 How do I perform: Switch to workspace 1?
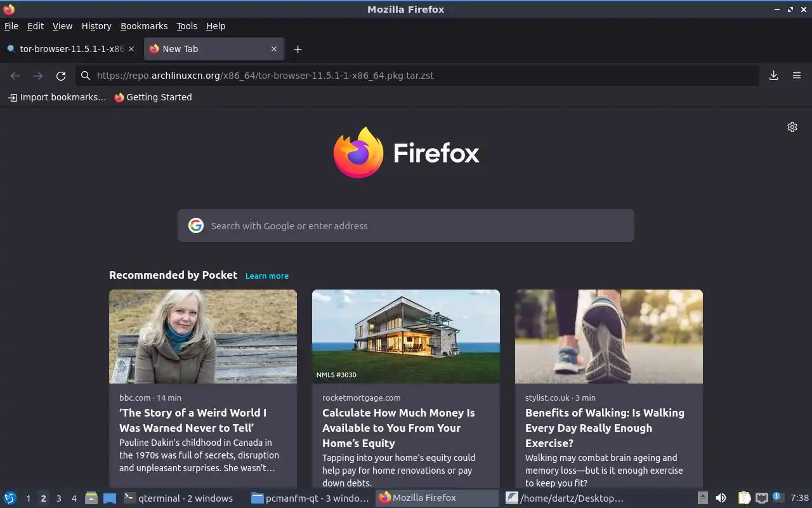[28, 498]
